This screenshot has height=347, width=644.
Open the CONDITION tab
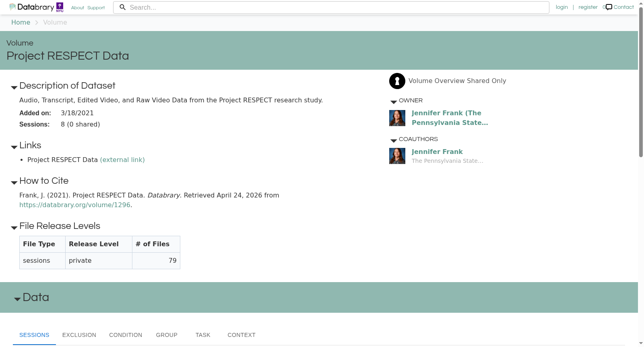[x=126, y=335]
